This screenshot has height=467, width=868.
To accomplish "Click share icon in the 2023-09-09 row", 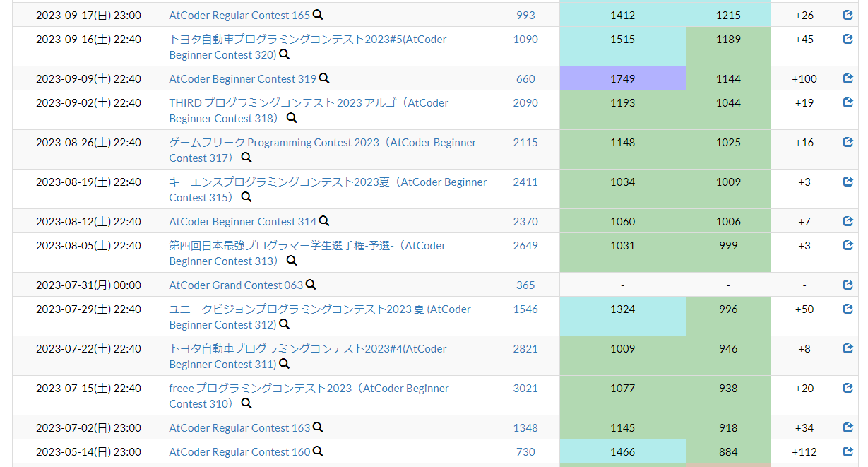I will [x=848, y=78].
